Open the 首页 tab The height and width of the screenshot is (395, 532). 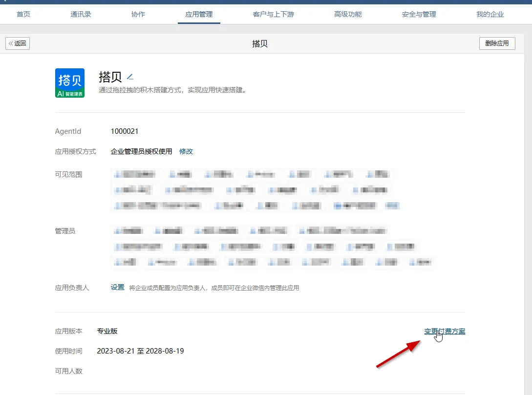coord(23,14)
